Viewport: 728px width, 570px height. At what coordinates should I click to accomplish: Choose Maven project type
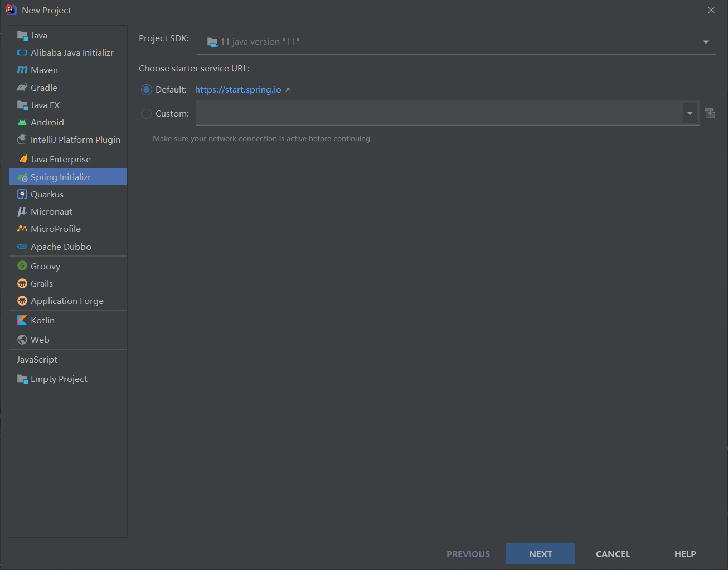(69, 70)
